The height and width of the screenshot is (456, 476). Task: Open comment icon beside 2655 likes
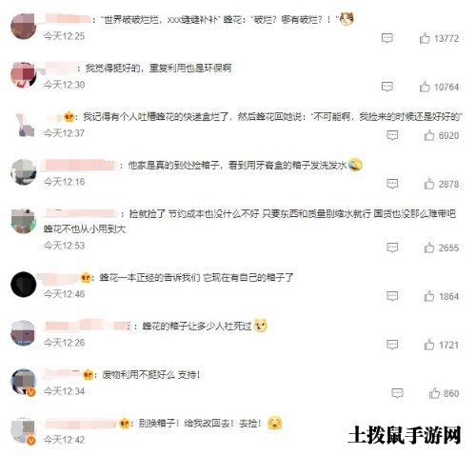[392, 248]
